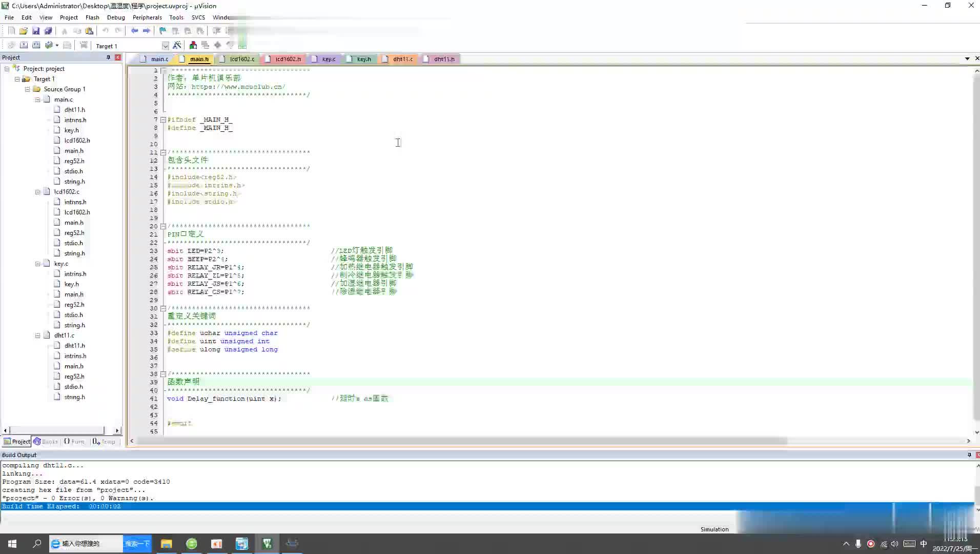Click the Download to flash icon
Screen dimensions: 980x554
point(84,45)
